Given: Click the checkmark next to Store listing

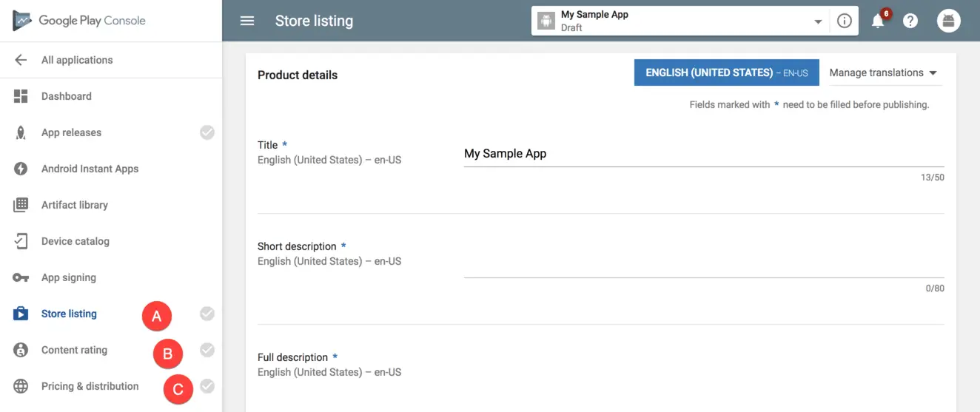Looking at the screenshot, I should click(x=207, y=314).
